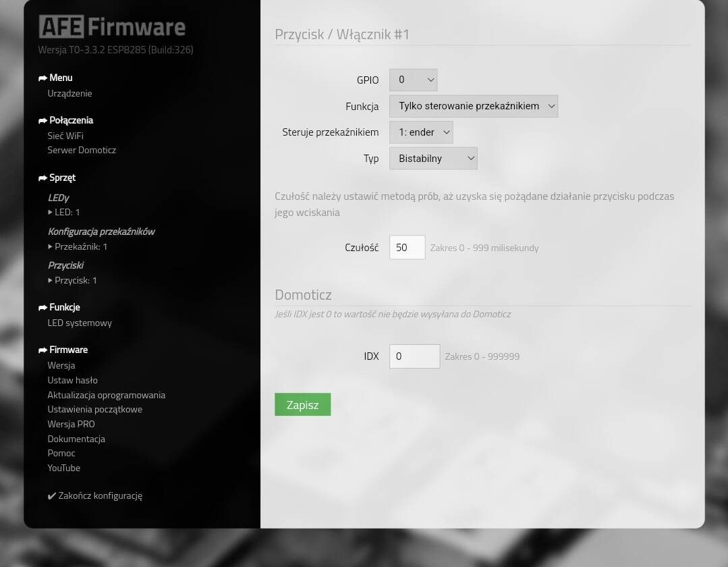Image resolution: width=728 pixels, height=567 pixels.
Task: Open the YouTube link
Action: (63, 468)
